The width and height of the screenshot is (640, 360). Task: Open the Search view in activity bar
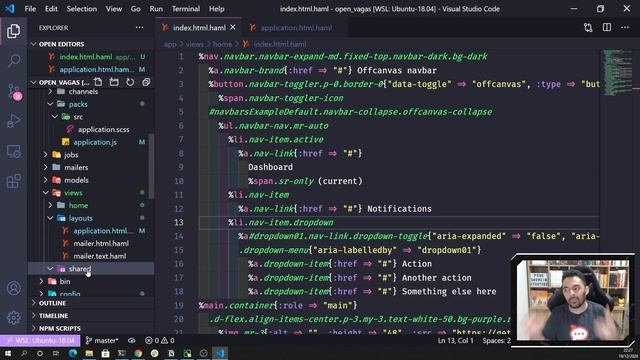click(x=13, y=61)
